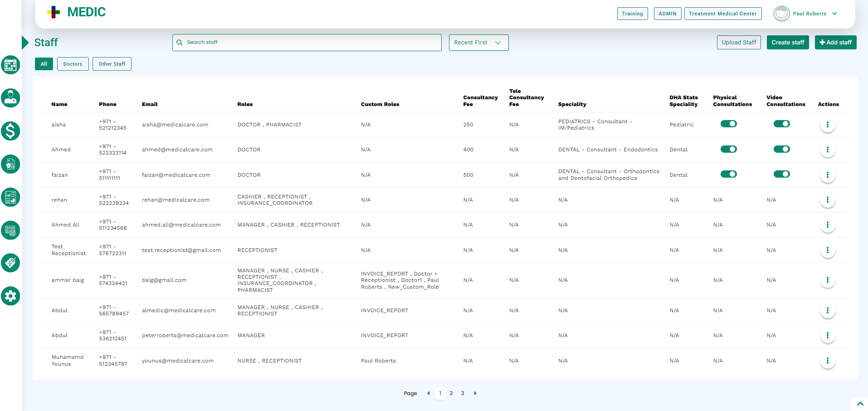Image resolution: width=868 pixels, height=411 pixels.
Task: Click younus@medicalcare.com email cell
Action: [178, 361]
